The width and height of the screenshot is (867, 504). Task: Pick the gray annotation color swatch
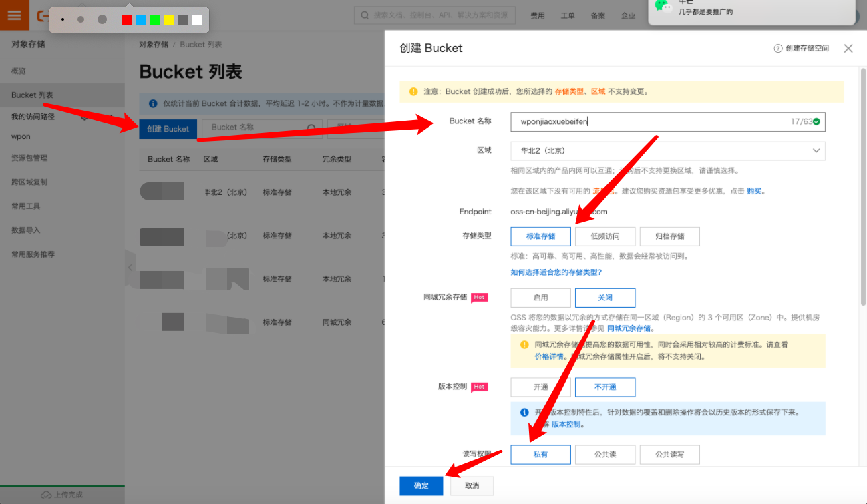tap(183, 20)
